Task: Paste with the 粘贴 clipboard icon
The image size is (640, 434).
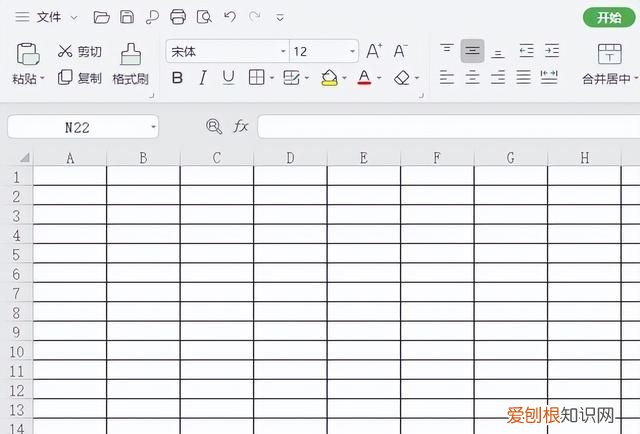Action: pos(27,53)
